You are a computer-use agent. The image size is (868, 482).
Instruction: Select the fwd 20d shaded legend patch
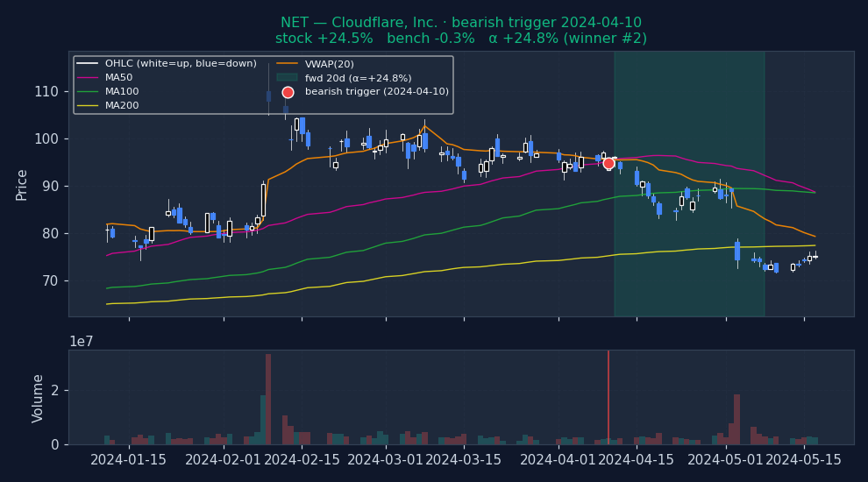pyautogui.click(x=288, y=78)
